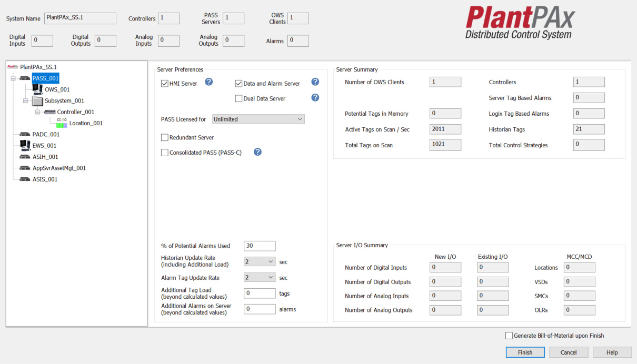This screenshot has width=637, height=364.
Task: Click the ASIS_001 server icon
Action: click(25, 179)
